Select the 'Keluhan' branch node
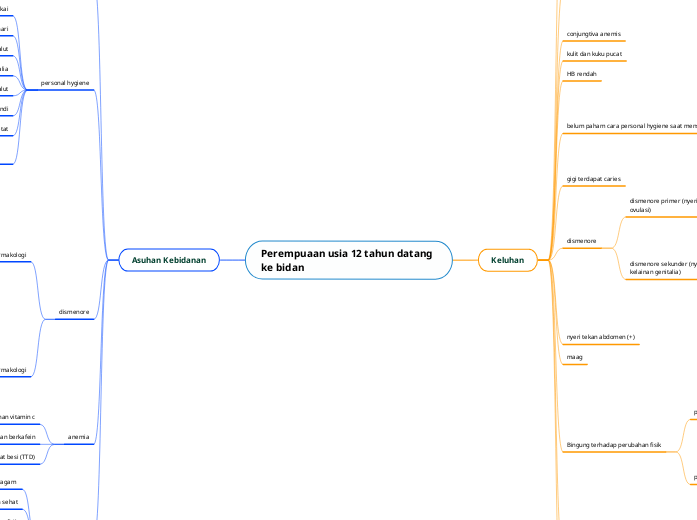The width and height of the screenshot is (697, 520). [507, 260]
